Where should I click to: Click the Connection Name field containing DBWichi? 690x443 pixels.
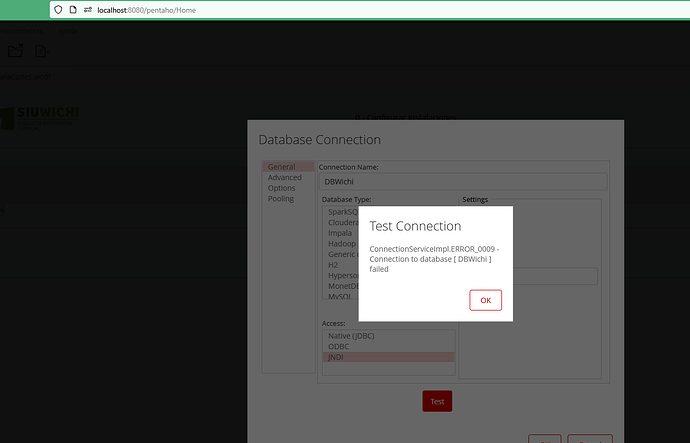tap(463, 181)
